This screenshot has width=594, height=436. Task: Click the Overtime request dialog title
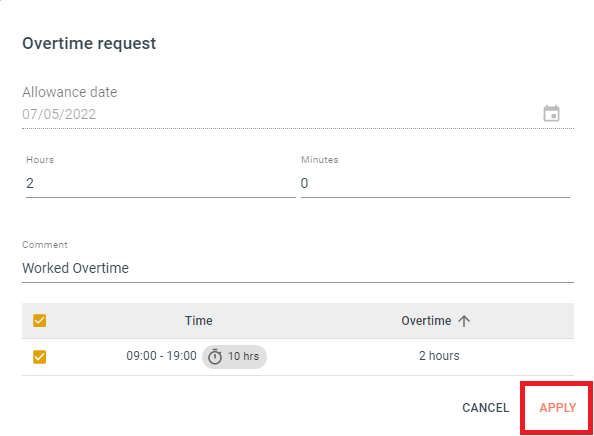pyautogui.click(x=89, y=44)
